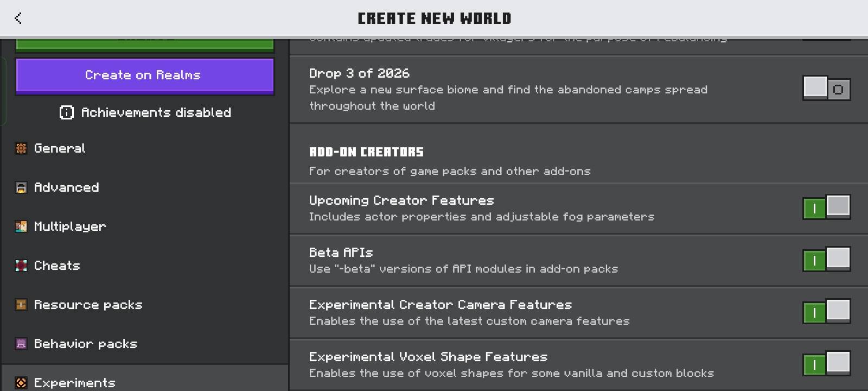Switch to the Cheats tab
Screen dimensions: 868x391
click(145, 266)
